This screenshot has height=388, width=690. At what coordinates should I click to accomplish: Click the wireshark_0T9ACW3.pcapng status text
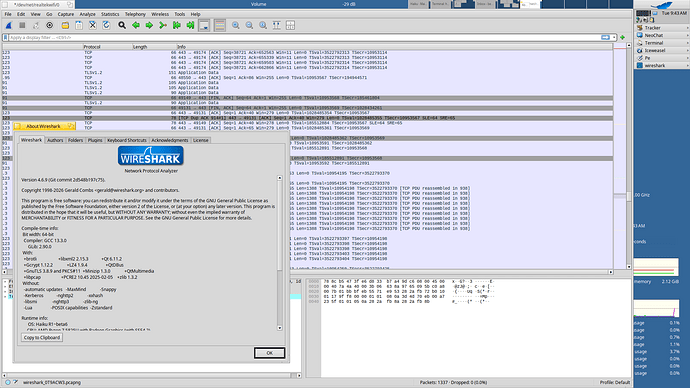tap(52, 382)
